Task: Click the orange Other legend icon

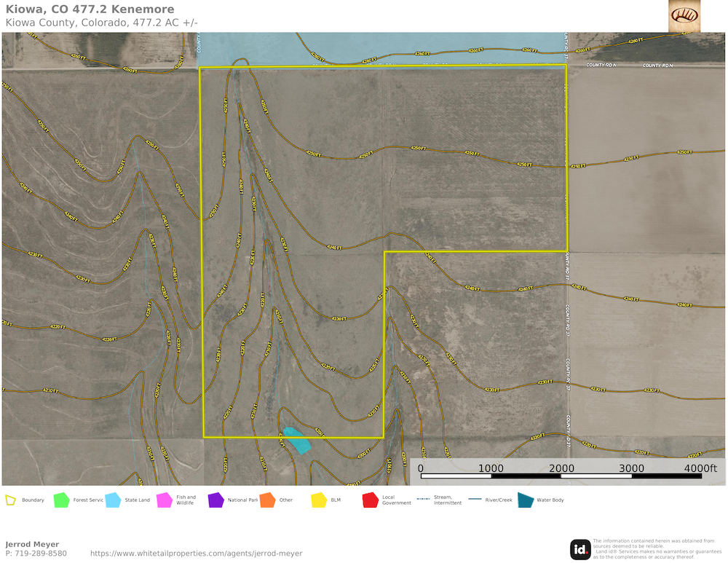Action: coord(267,500)
